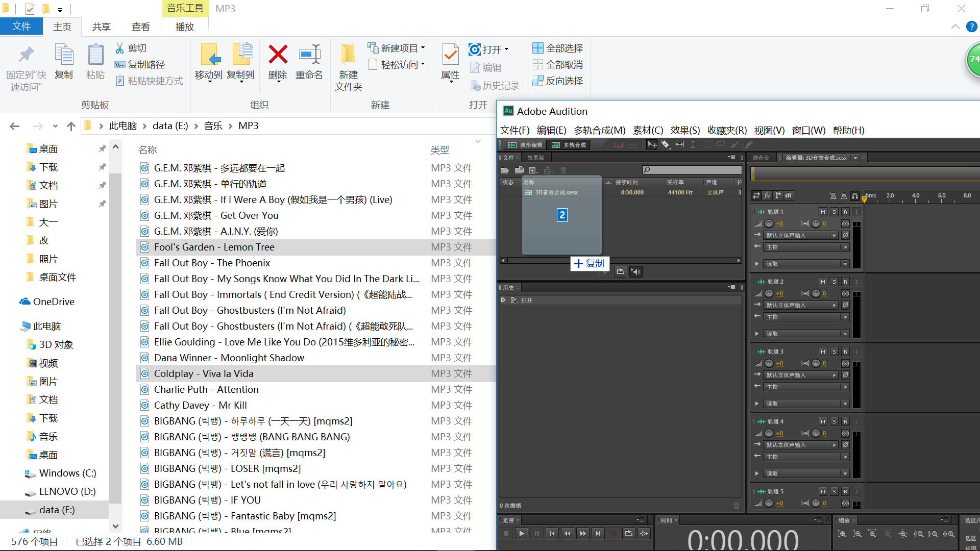Solo track 2 with the S button

pyautogui.click(x=834, y=282)
